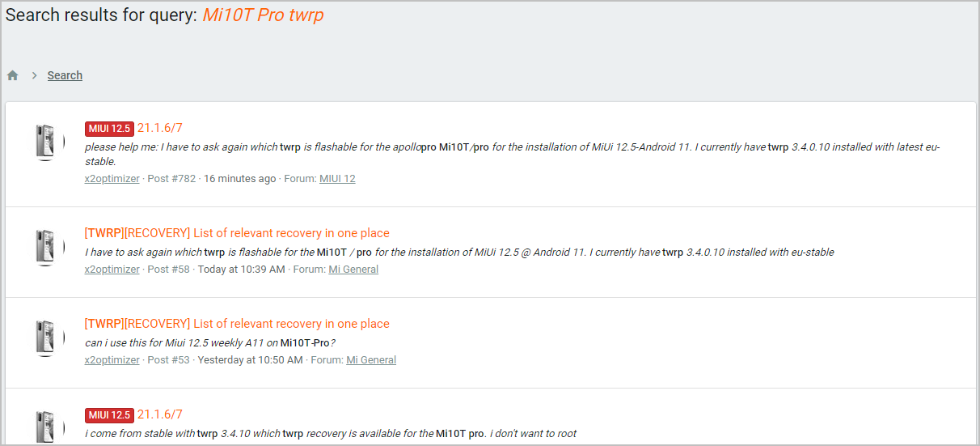980x446 pixels.
Task: Open TWRP recovery list thread, post #53
Action: coord(237,324)
